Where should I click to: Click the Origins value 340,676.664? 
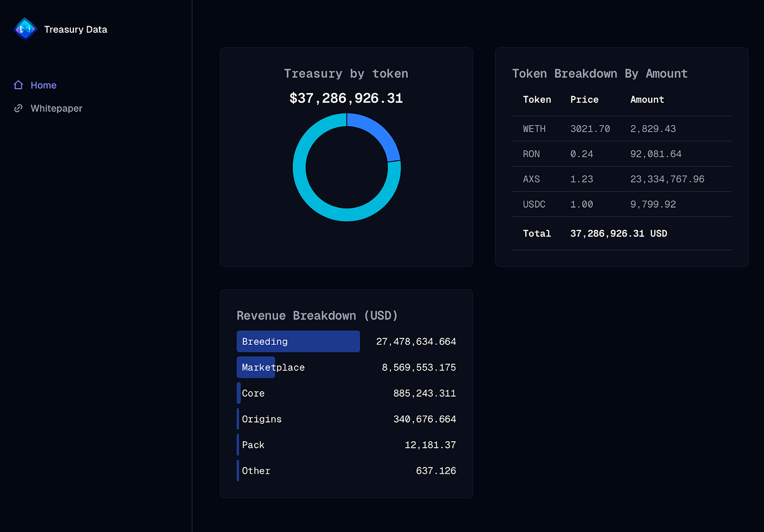tap(425, 419)
